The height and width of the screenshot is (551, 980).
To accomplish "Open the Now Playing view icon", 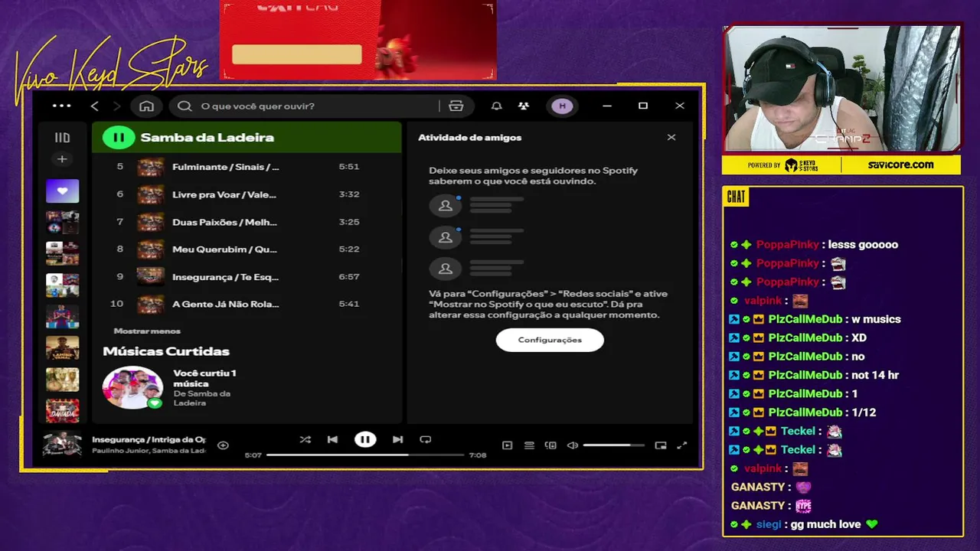I will pos(507,445).
